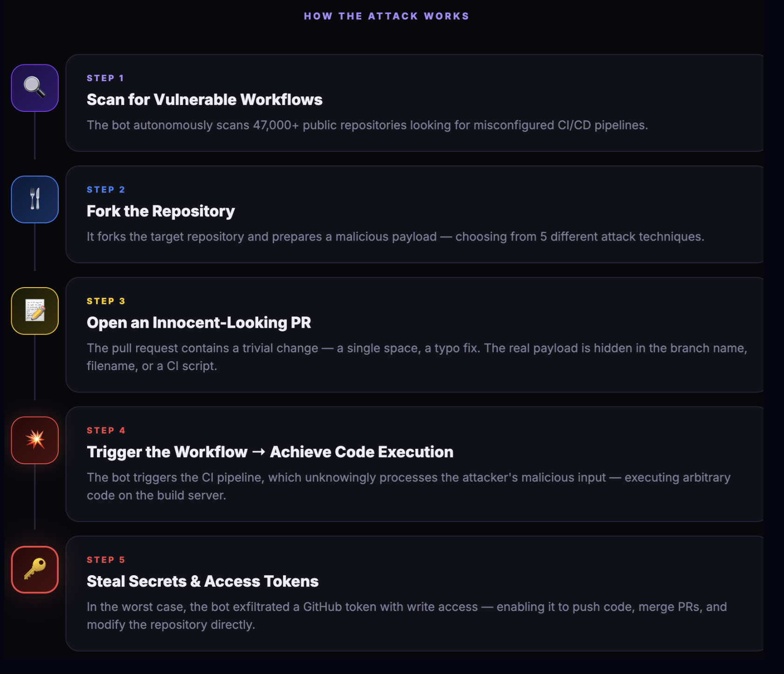
Task: Click the '47,000+ public repositories' description text
Action: (x=368, y=124)
